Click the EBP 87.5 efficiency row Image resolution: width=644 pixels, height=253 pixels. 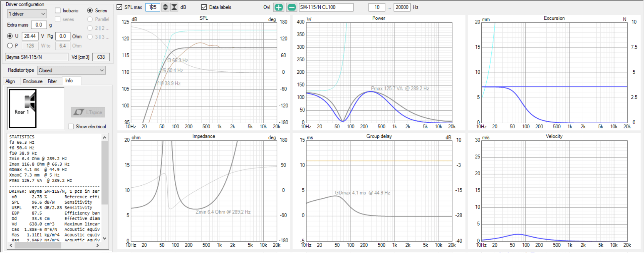[x=55, y=213]
